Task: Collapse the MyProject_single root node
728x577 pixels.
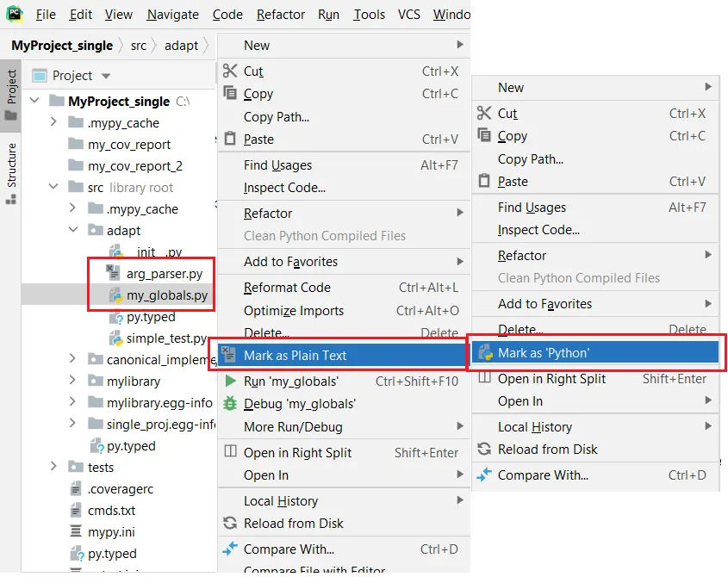Action: 34,100
